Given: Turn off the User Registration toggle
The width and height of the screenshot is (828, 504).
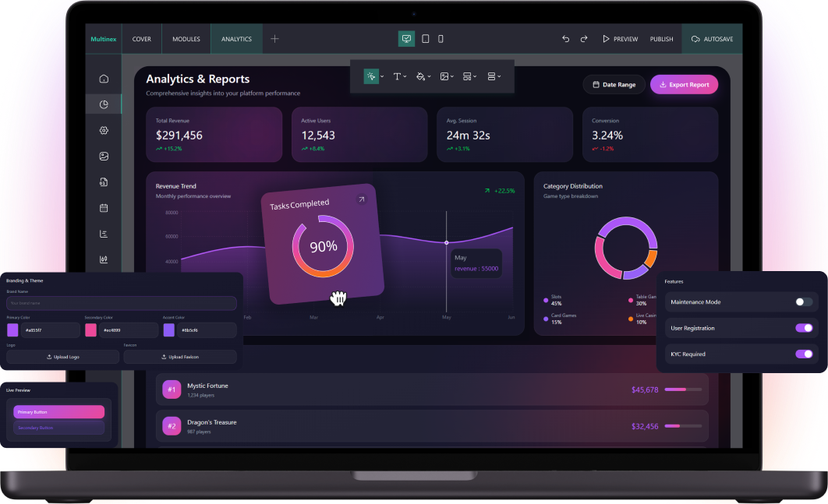Looking at the screenshot, I should coord(803,328).
